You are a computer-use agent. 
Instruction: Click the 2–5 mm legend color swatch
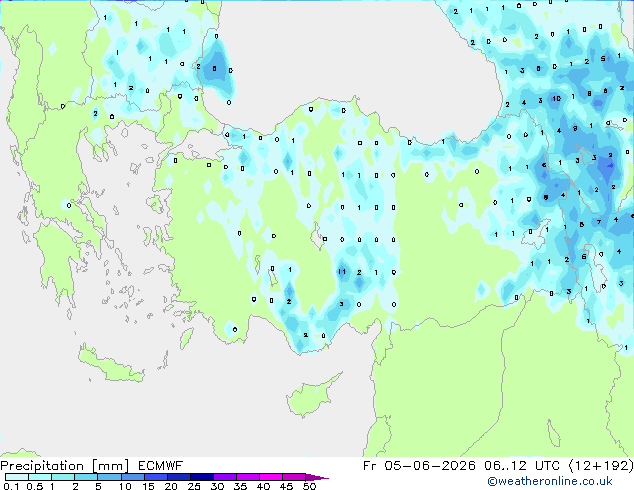pos(86,477)
